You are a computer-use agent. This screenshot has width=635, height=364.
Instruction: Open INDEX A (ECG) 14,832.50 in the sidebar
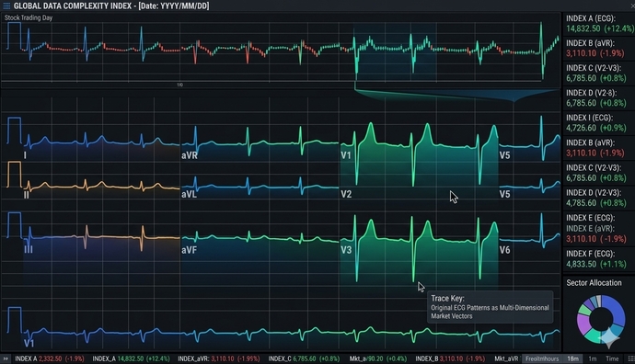(x=599, y=24)
